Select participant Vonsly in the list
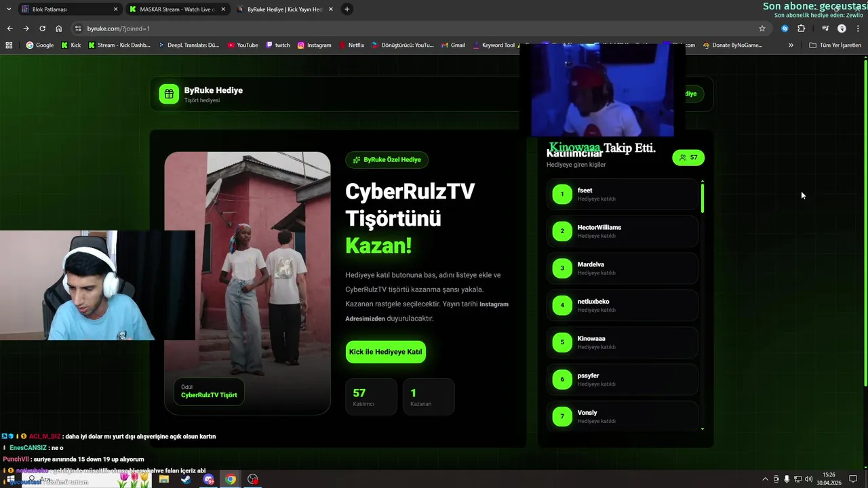 622,416
